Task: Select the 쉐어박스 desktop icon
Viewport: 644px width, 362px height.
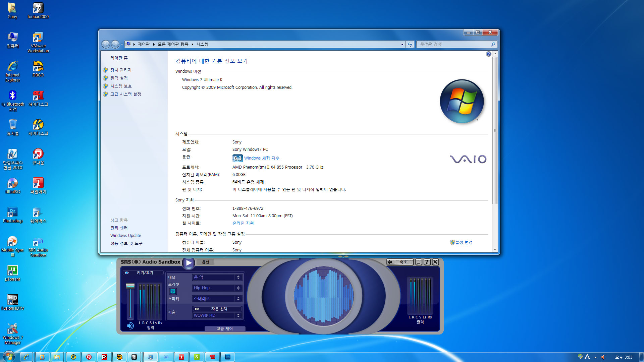Action: 38,215
